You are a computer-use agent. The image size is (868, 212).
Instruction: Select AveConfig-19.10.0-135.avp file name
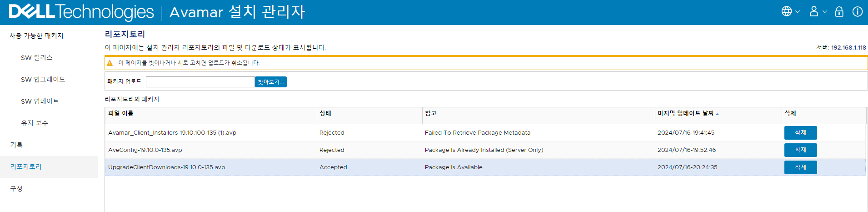pos(145,150)
